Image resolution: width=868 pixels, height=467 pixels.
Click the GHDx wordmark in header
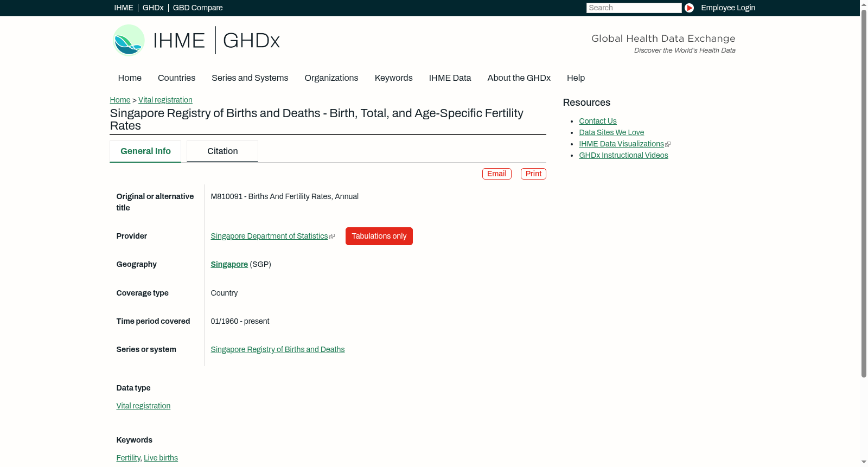coord(251,41)
